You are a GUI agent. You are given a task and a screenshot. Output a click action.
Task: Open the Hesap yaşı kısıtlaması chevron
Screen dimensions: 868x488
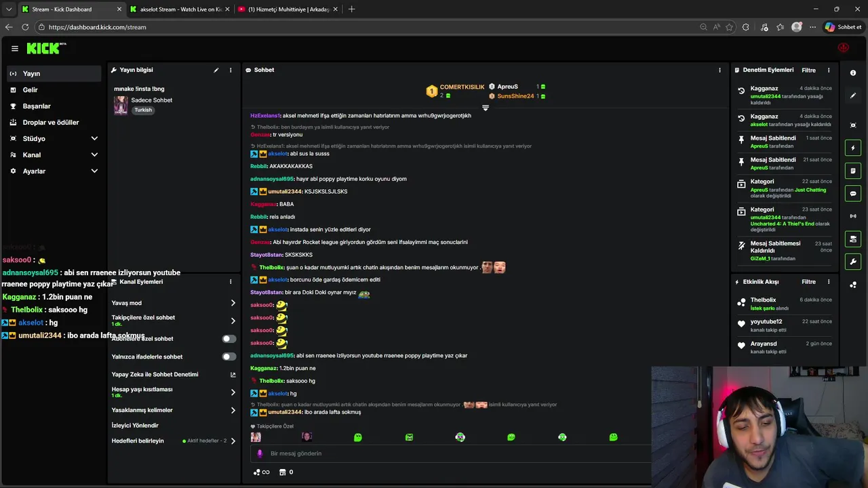tap(233, 392)
